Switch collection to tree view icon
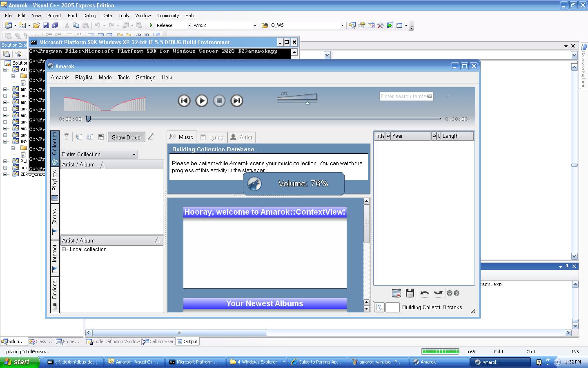 (x=79, y=137)
